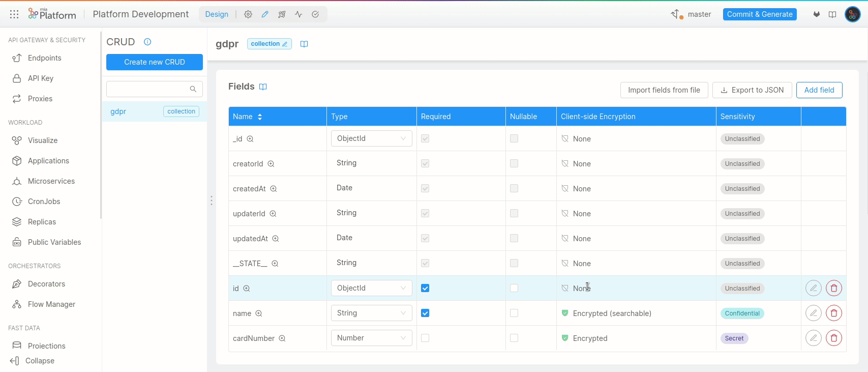Delete the cardNumber field with trash icon

click(x=833, y=338)
